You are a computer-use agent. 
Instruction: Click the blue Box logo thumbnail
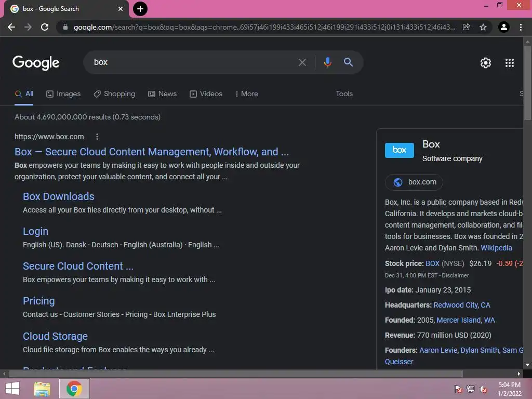tap(400, 150)
